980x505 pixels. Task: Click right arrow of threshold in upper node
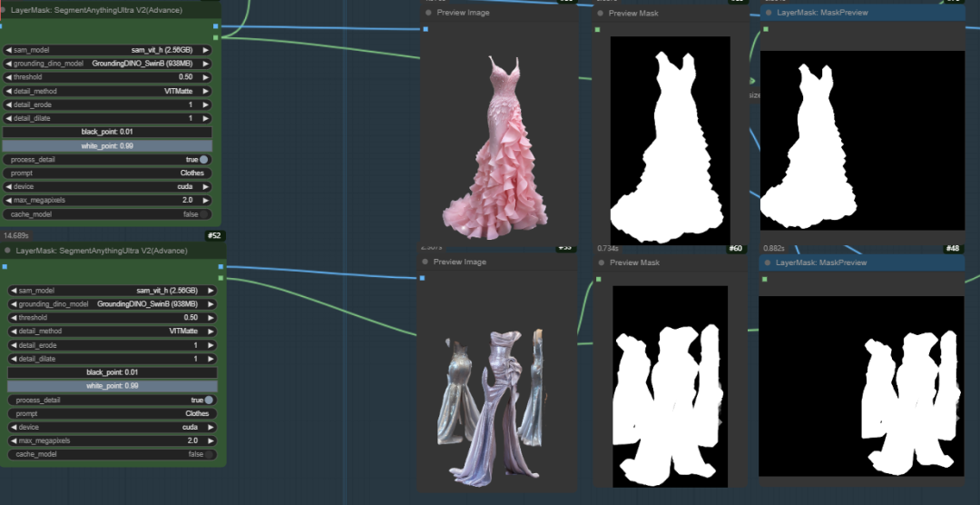(205, 77)
